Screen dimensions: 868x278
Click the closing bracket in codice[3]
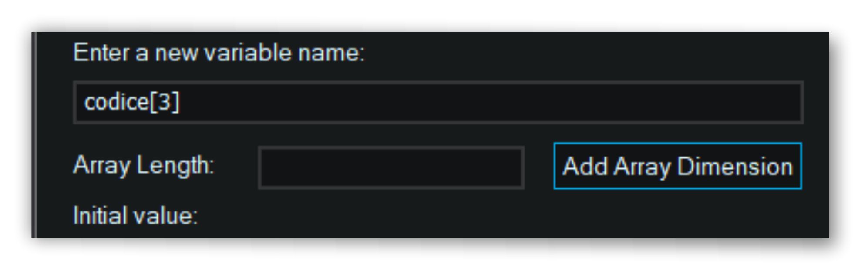tap(175, 103)
